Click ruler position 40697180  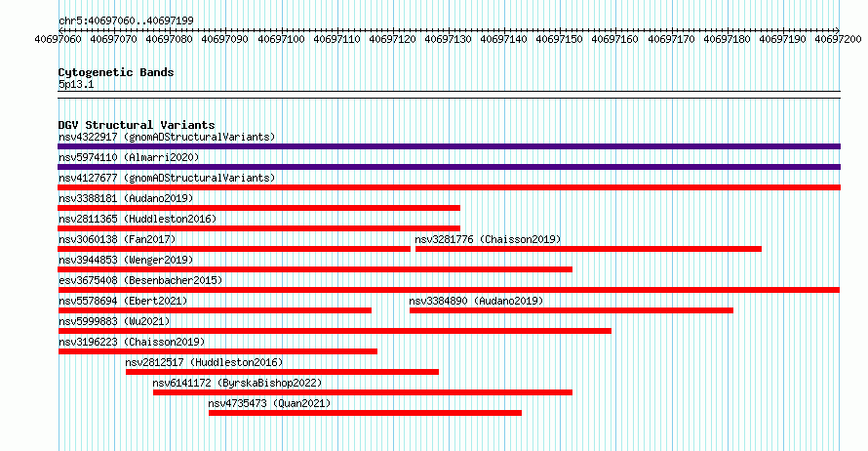tap(727, 39)
